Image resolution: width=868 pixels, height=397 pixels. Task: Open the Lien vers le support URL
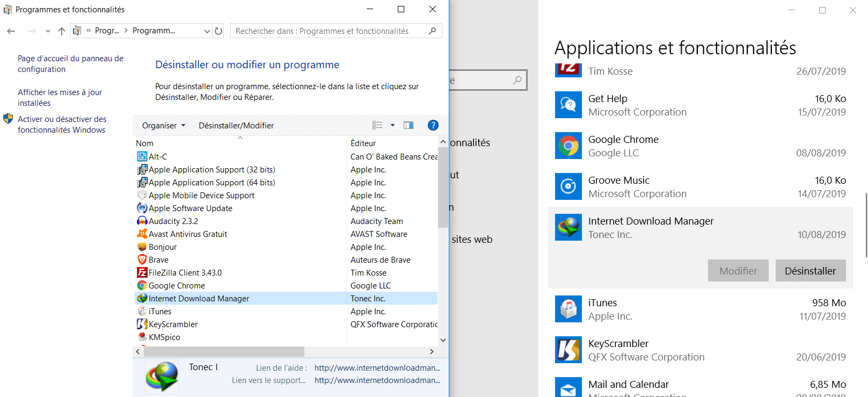point(377,380)
